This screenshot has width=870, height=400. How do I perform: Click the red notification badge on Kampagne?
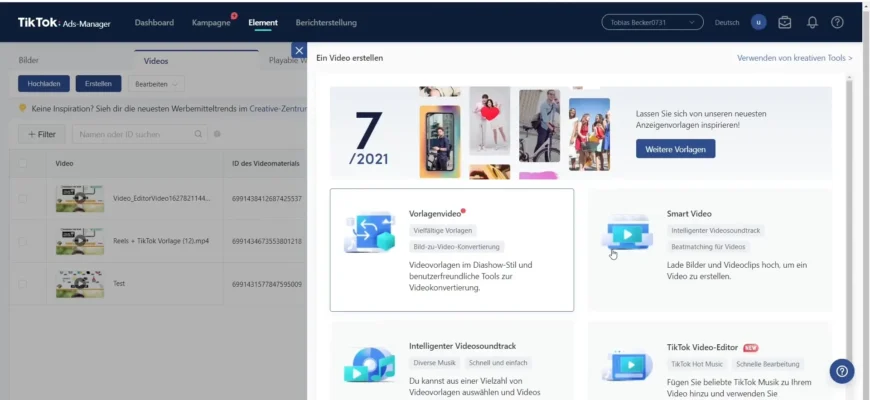coord(234,16)
